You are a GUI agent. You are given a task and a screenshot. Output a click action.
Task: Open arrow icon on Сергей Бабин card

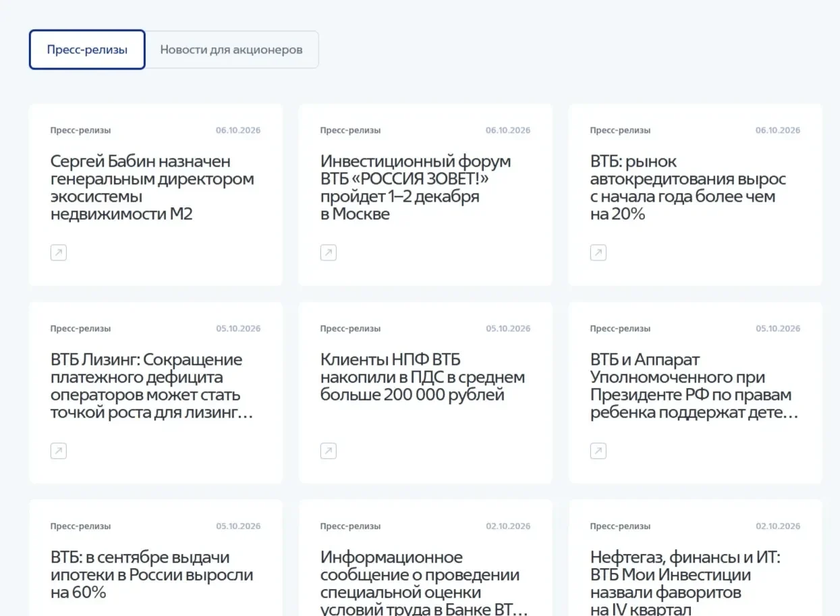pyautogui.click(x=59, y=253)
